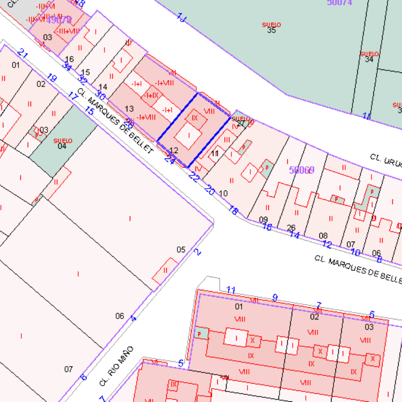Click the CL. RIO MIÑO street label

[x=117, y=366]
